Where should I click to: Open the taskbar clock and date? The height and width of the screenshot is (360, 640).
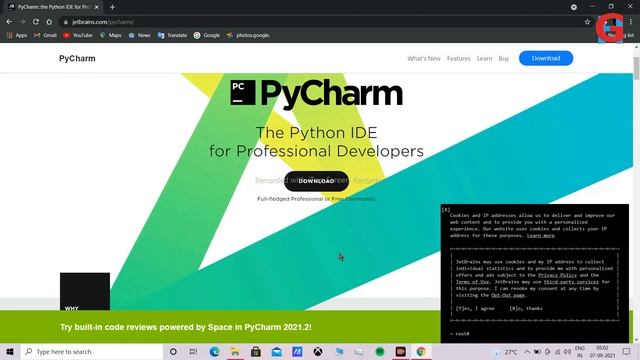pos(602,351)
